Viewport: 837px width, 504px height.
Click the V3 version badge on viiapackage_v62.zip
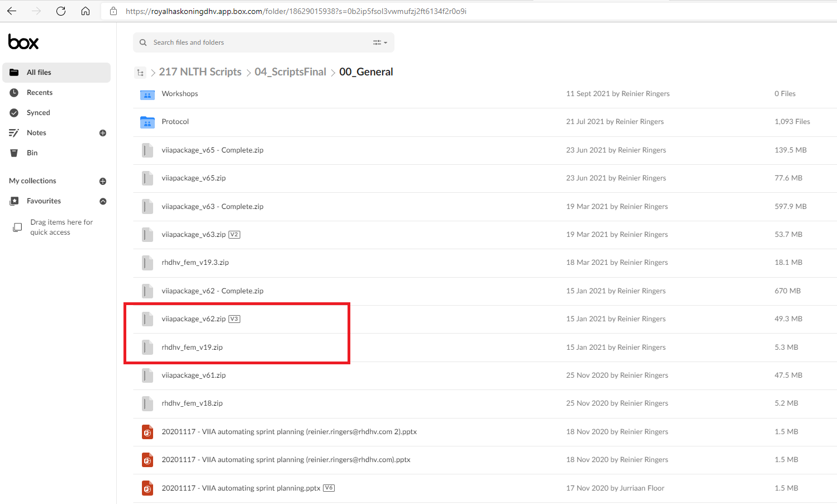(235, 319)
